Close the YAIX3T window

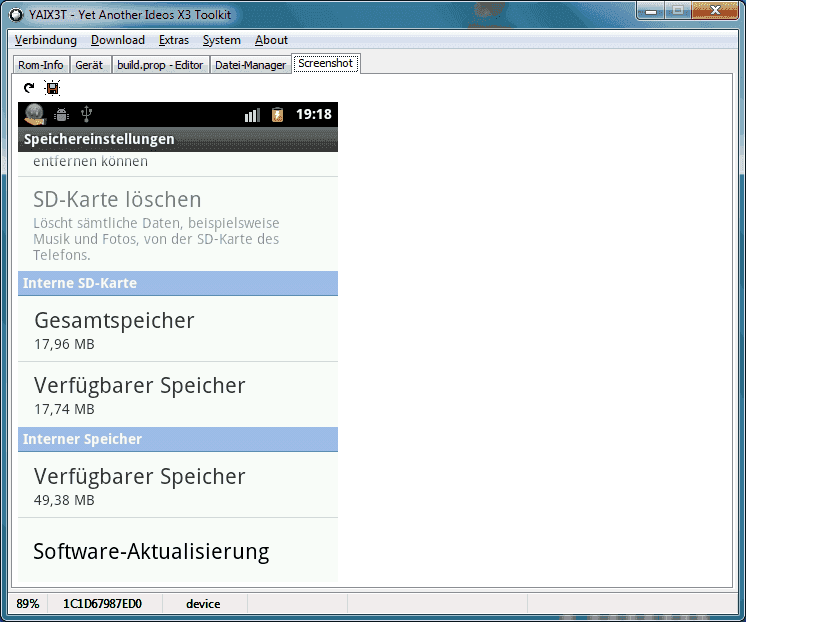click(715, 11)
